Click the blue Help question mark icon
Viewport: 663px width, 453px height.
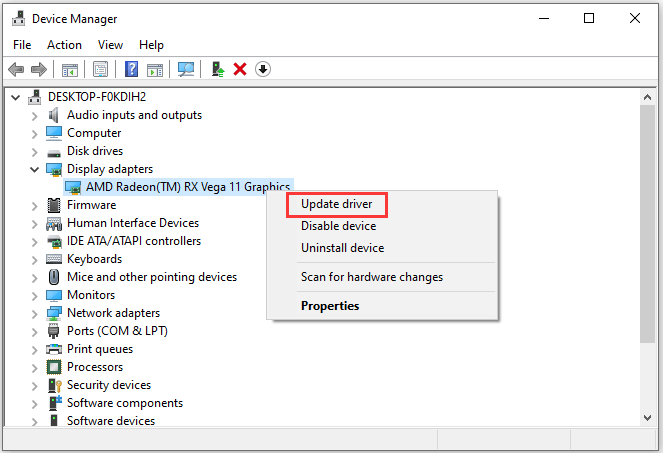pos(132,69)
